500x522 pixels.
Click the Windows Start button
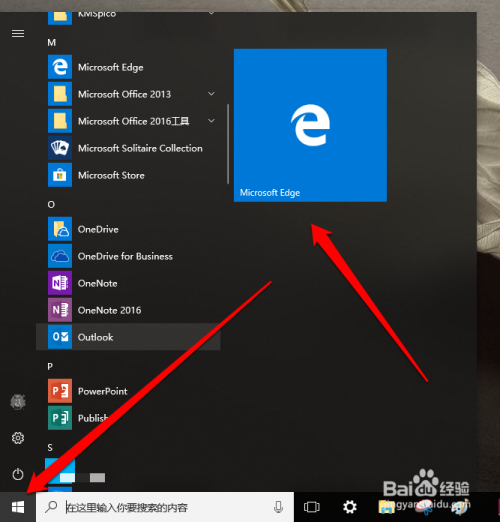click(x=18, y=507)
